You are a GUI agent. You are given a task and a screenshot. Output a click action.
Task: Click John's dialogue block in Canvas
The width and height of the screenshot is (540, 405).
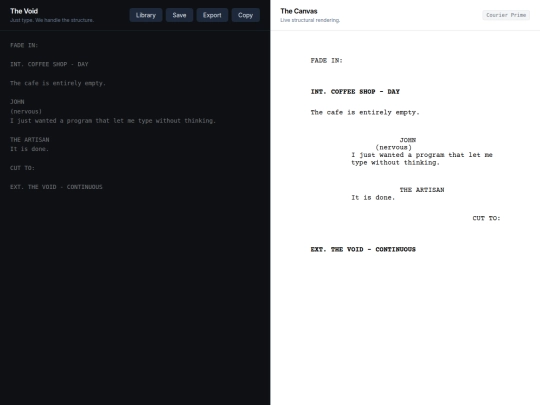tap(422, 159)
